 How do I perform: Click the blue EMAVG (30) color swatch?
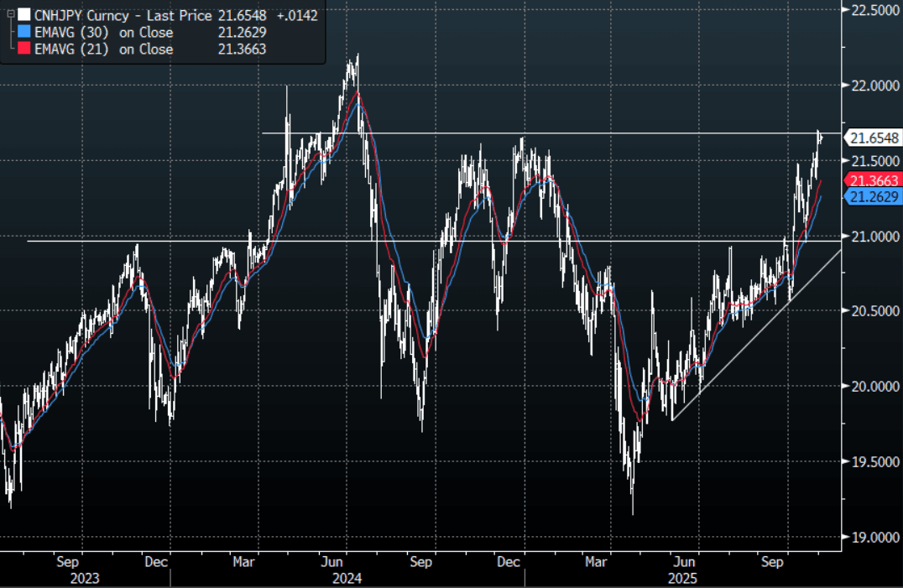pyautogui.click(x=25, y=33)
